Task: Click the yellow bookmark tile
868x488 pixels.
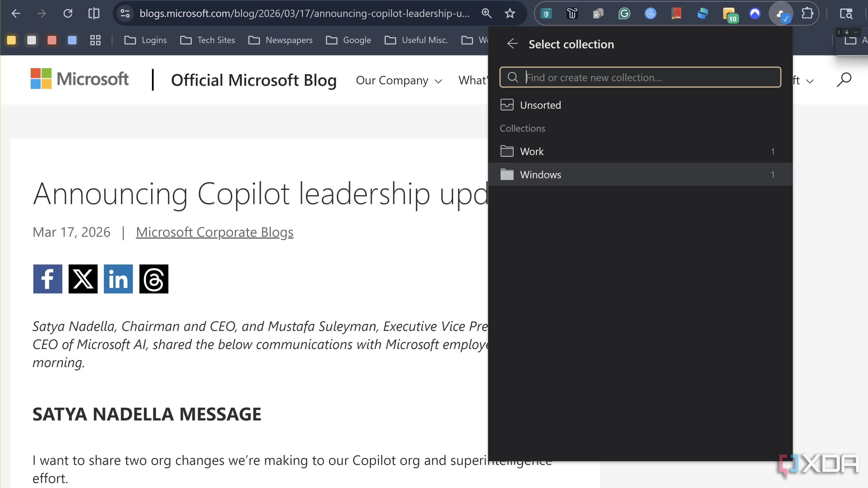Action: coord(11,40)
